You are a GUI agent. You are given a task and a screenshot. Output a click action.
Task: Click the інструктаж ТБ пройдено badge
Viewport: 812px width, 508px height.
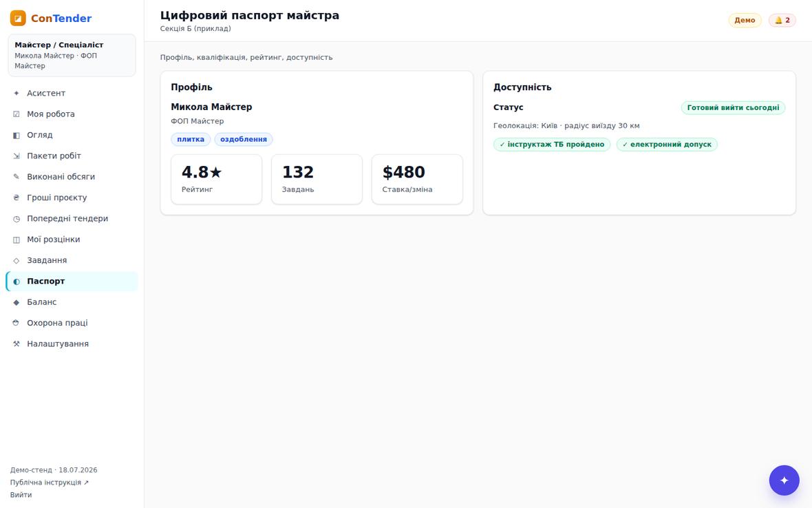(x=552, y=145)
